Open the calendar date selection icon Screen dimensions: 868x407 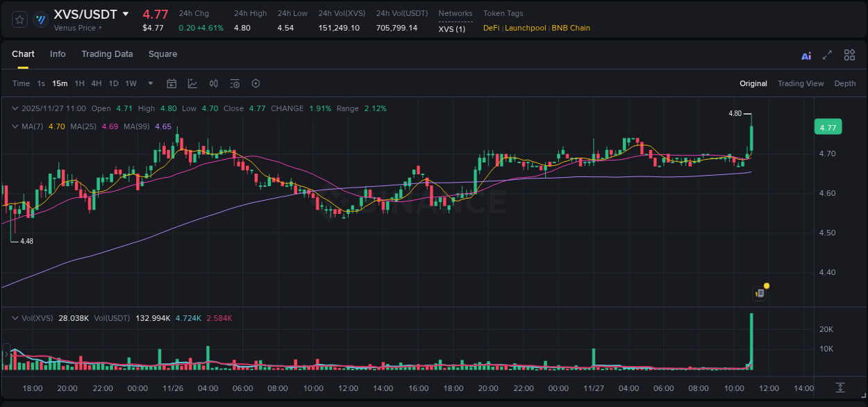click(x=172, y=83)
